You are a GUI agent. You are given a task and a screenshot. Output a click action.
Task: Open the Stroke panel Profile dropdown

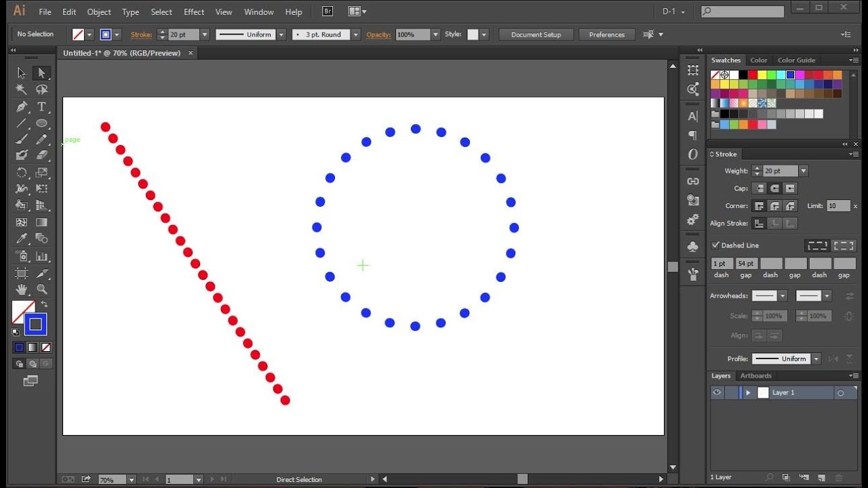816,359
